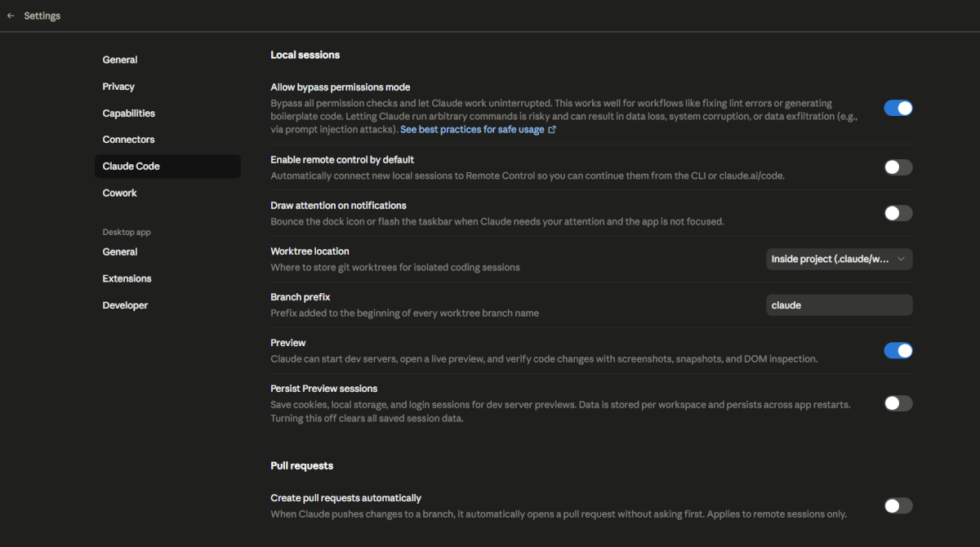Screen dimensions: 980x547
Task: Click the Create pull requests automatically label
Action: pos(346,498)
